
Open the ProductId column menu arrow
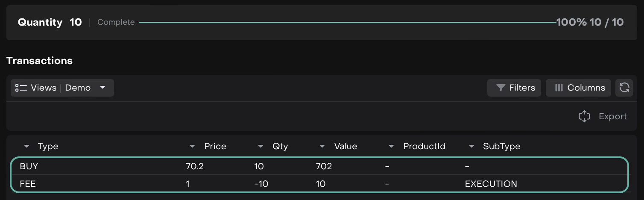pos(392,146)
